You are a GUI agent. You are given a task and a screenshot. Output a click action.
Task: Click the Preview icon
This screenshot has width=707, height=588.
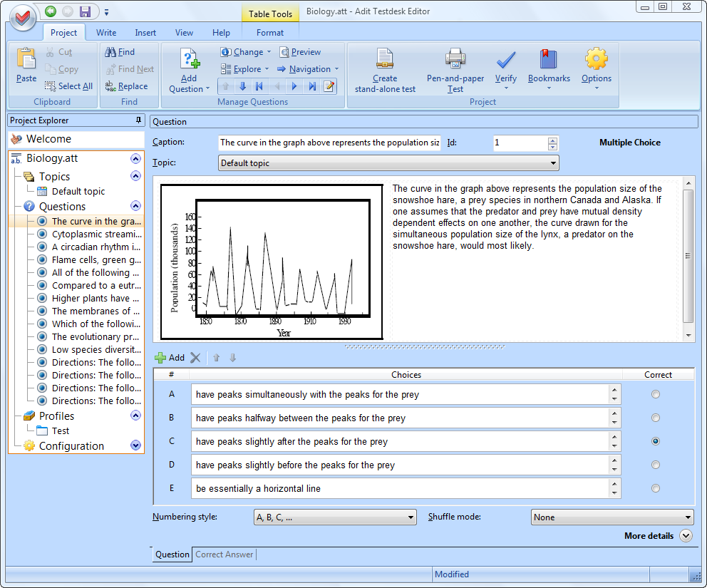(284, 52)
